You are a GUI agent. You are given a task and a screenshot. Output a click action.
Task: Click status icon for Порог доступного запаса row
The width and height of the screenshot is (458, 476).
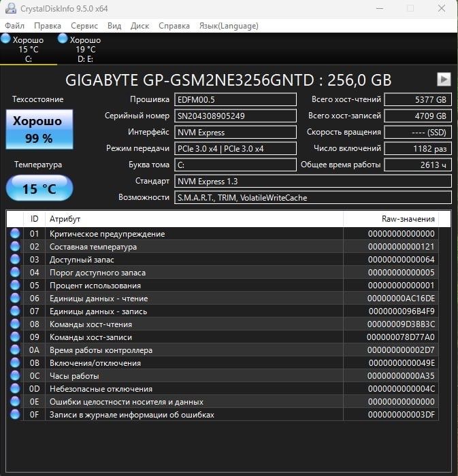click(x=15, y=272)
